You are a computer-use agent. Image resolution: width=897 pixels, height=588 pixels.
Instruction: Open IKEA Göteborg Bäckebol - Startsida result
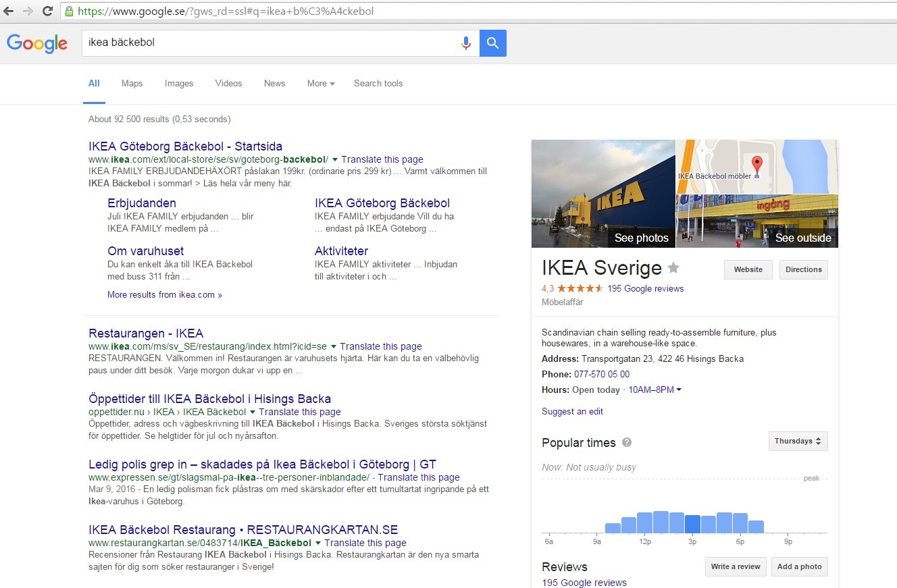[186, 146]
